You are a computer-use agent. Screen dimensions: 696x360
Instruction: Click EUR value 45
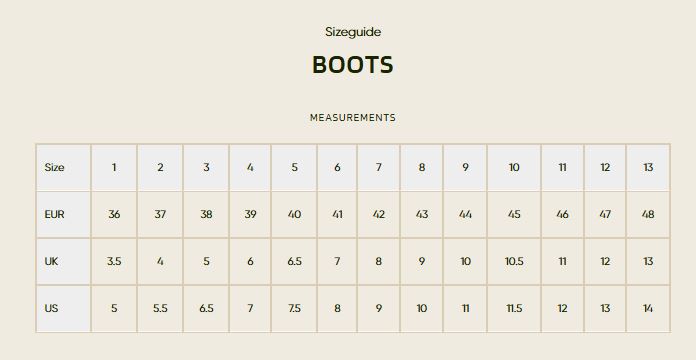(514, 214)
